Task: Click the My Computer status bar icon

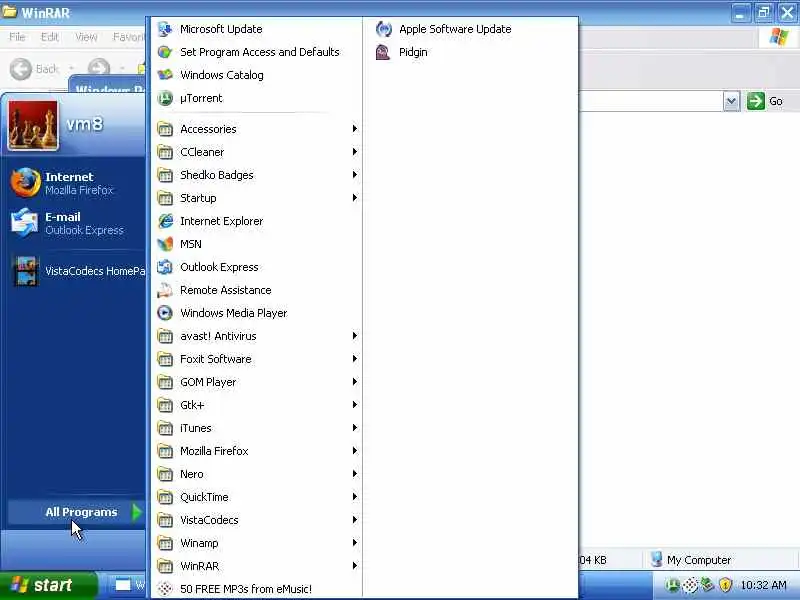Action: coord(657,560)
